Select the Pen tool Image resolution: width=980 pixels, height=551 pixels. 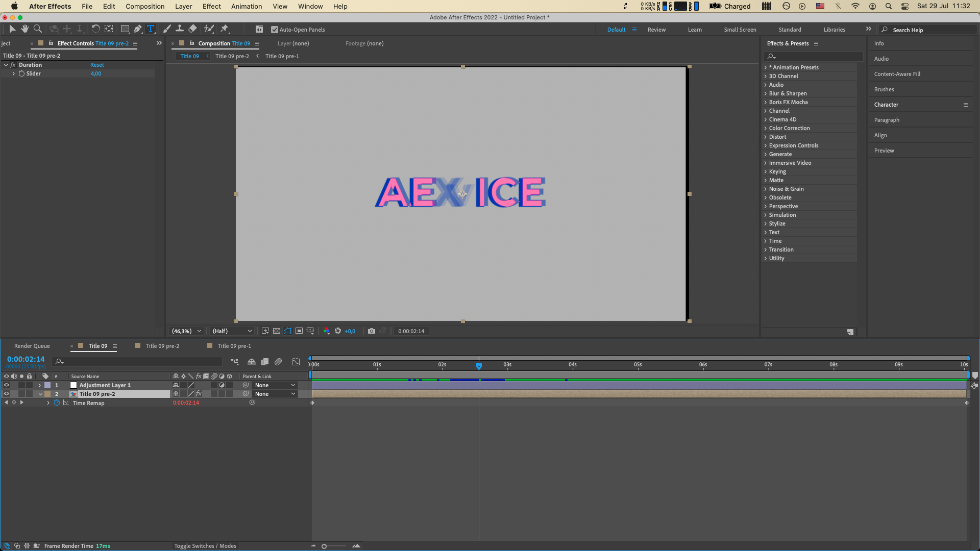[138, 29]
